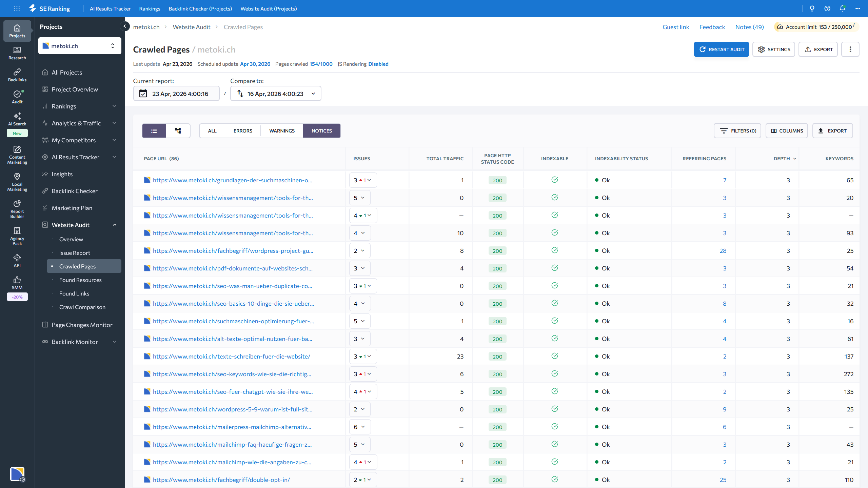The width and height of the screenshot is (868, 488).
Task: Click the apps grid icon top left
Action: click(x=17, y=8)
